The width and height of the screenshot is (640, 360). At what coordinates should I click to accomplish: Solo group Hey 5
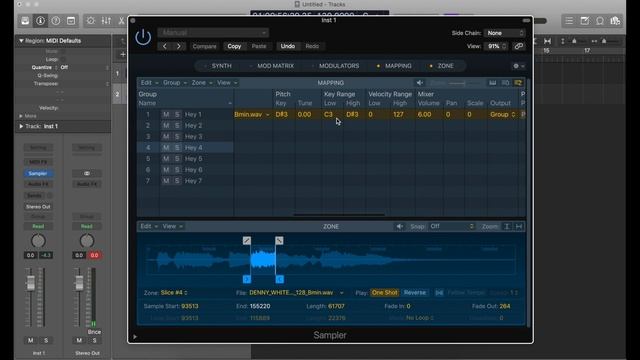(177, 159)
